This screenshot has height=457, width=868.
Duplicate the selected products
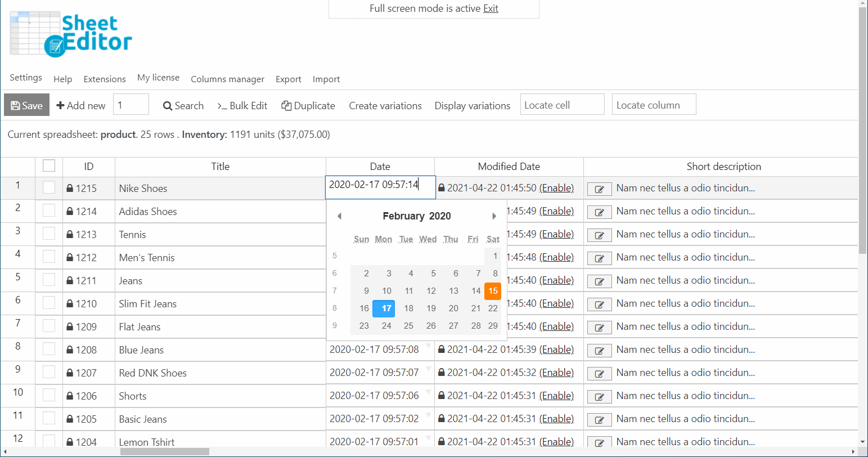(x=308, y=106)
